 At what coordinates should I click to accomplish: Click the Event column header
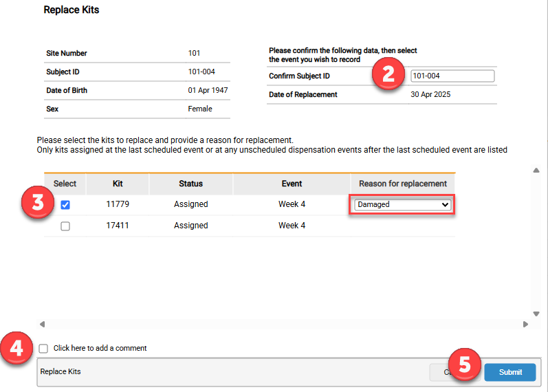pos(292,184)
